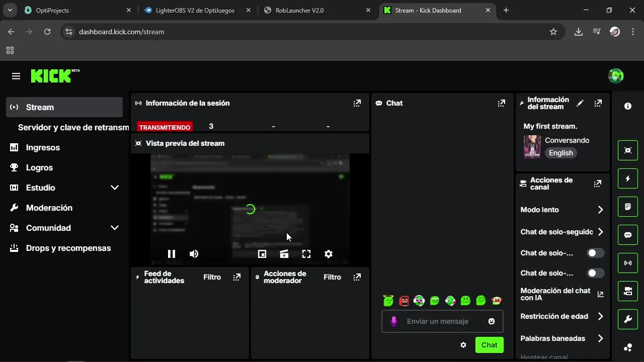This screenshot has width=644, height=362.
Task: Enter fullscreen for stream preview
Action: pos(306,254)
